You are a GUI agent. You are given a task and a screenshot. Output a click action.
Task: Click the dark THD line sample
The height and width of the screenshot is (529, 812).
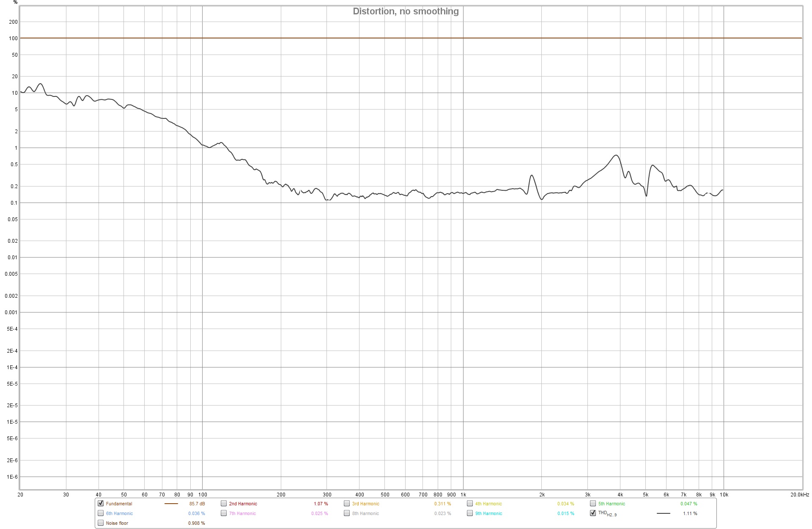[x=663, y=513]
